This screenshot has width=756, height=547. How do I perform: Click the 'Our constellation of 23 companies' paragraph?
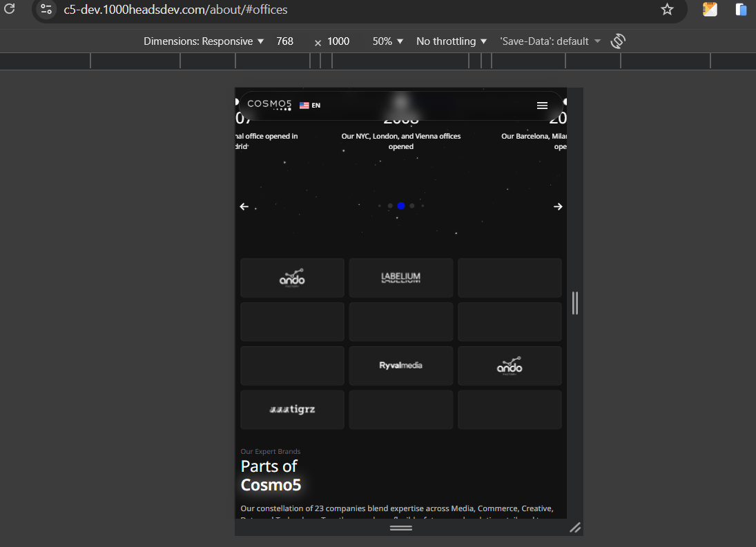[x=397, y=513]
